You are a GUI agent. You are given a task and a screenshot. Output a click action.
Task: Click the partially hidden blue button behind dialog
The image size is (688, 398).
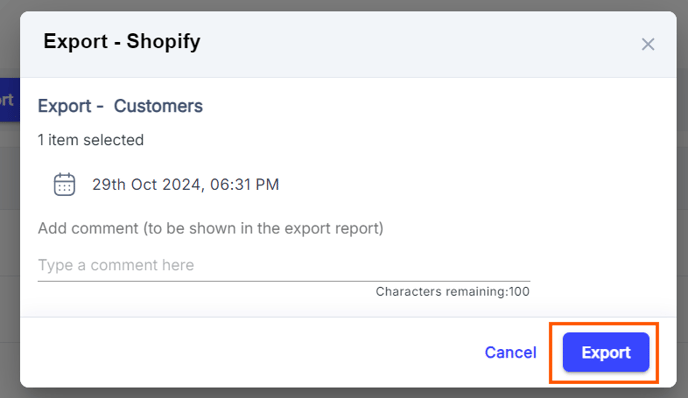(10, 100)
